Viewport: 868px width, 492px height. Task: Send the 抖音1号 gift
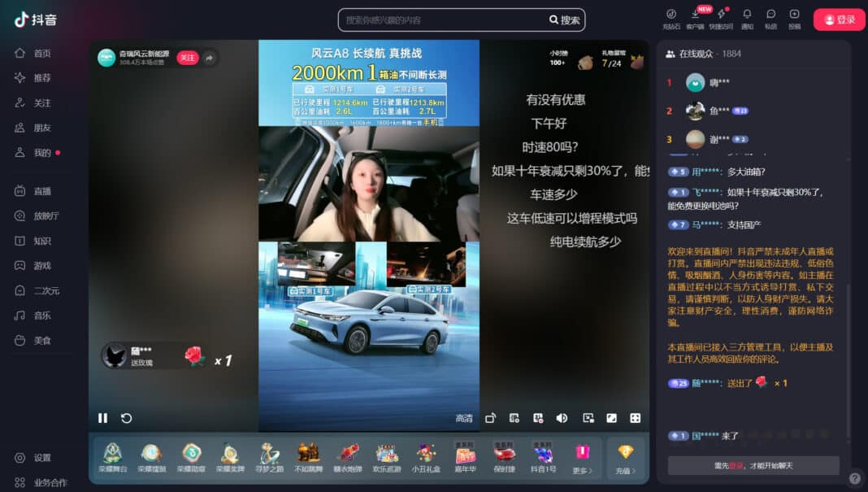click(543, 458)
